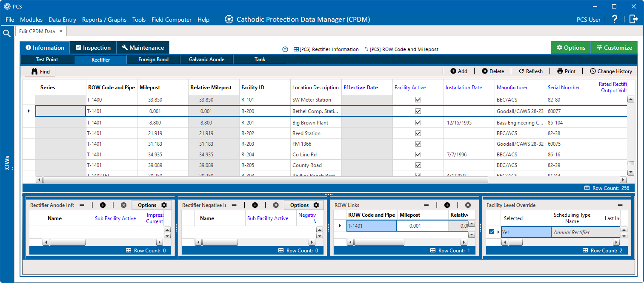
Task: Open the Modules menu
Action: [31, 20]
